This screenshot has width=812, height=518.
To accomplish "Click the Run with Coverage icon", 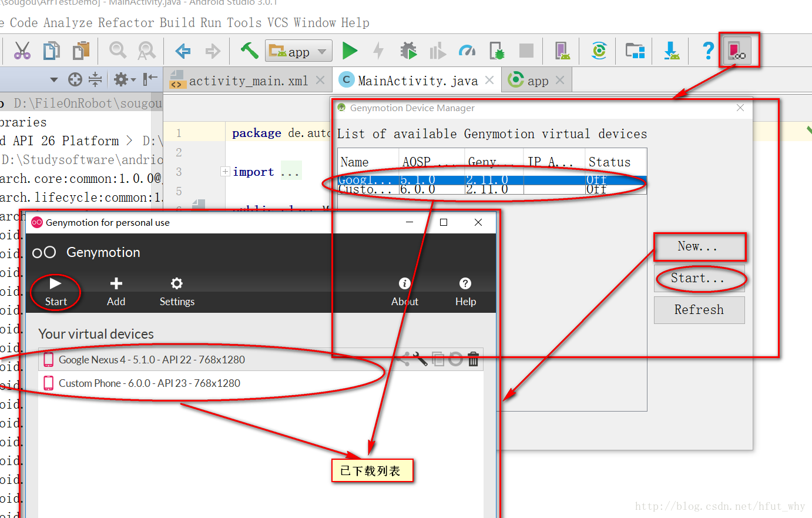I will (x=438, y=51).
